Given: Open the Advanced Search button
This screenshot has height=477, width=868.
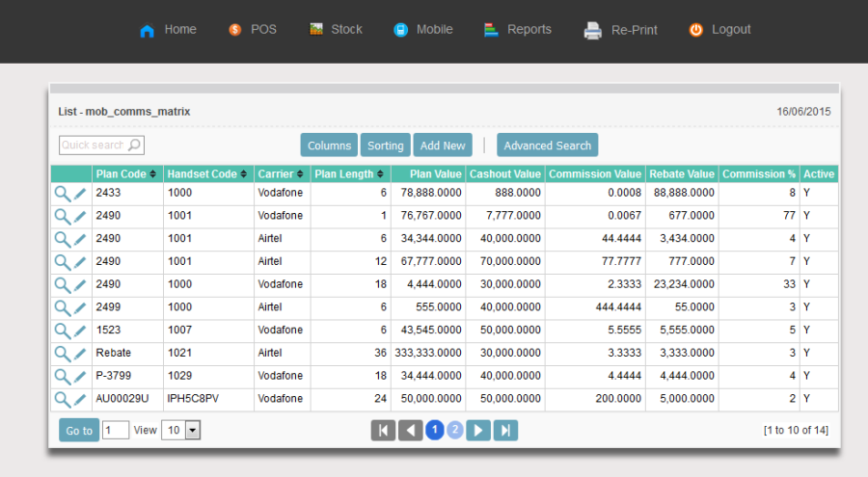Looking at the screenshot, I should (x=547, y=146).
